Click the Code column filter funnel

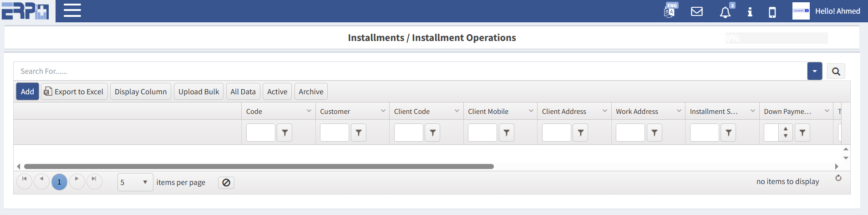click(284, 133)
